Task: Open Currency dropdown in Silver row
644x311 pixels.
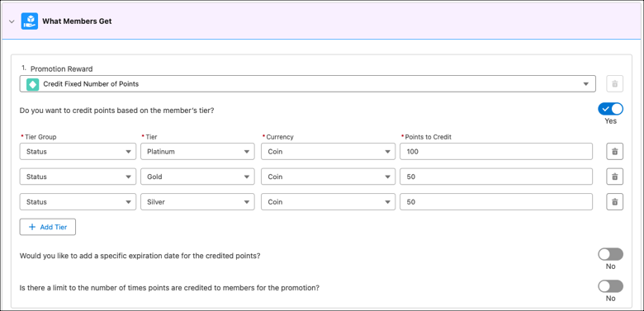Action: click(x=328, y=202)
